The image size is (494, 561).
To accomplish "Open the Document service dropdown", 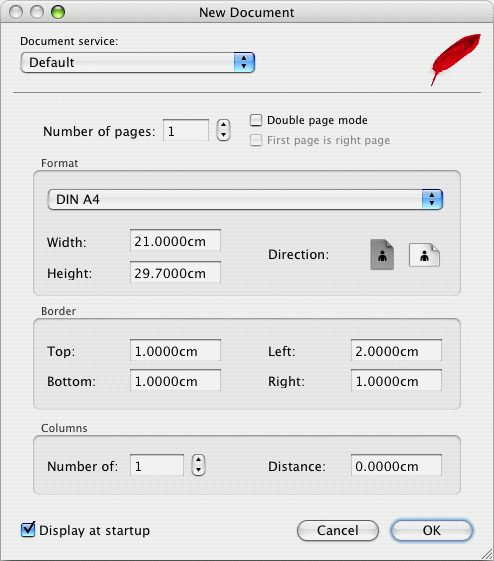I will click(x=138, y=63).
